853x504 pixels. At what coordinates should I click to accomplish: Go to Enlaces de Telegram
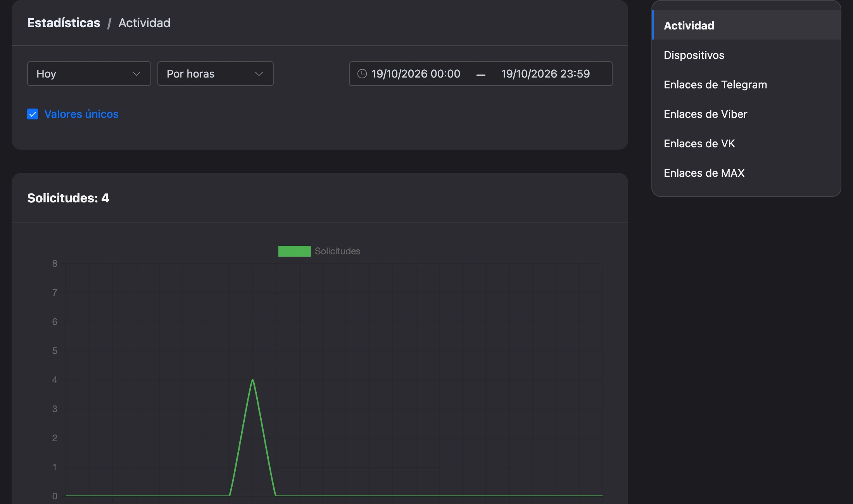tap(746, 85)
